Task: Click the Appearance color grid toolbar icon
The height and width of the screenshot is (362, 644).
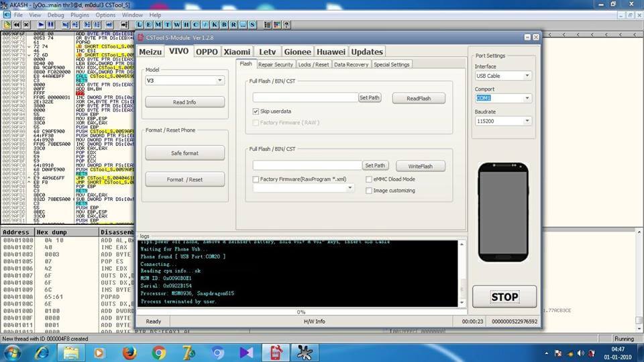Action: [277, 25]
